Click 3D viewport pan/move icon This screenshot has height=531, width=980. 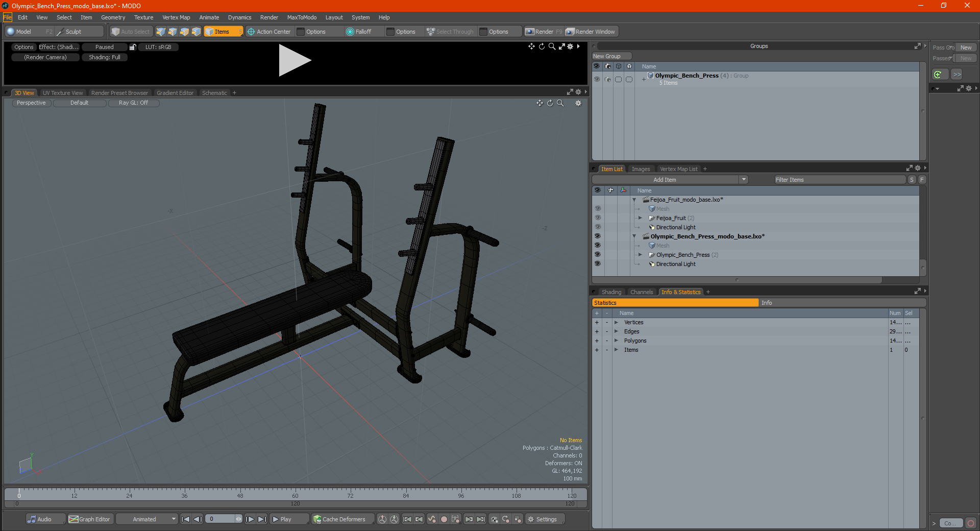(x=540, y=103)
